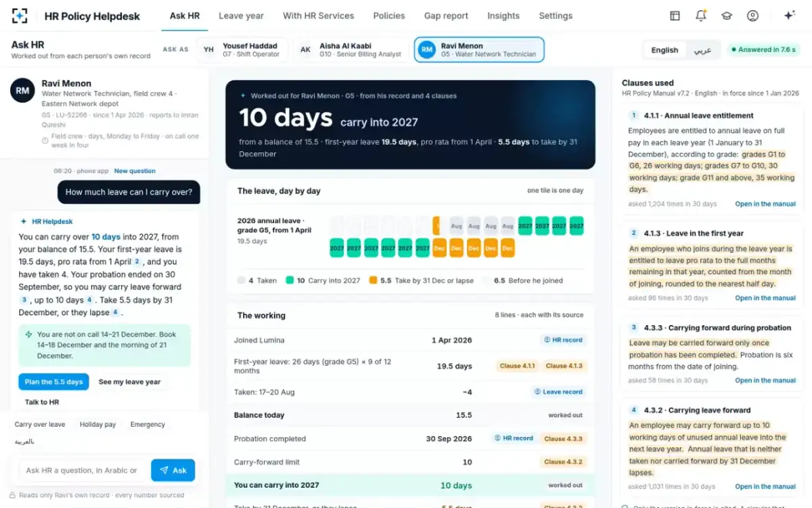Screen dimensions: 812x508
Task: Click citation 3 in the answer text
Action: pyautogui.click(x=24, y=299)
